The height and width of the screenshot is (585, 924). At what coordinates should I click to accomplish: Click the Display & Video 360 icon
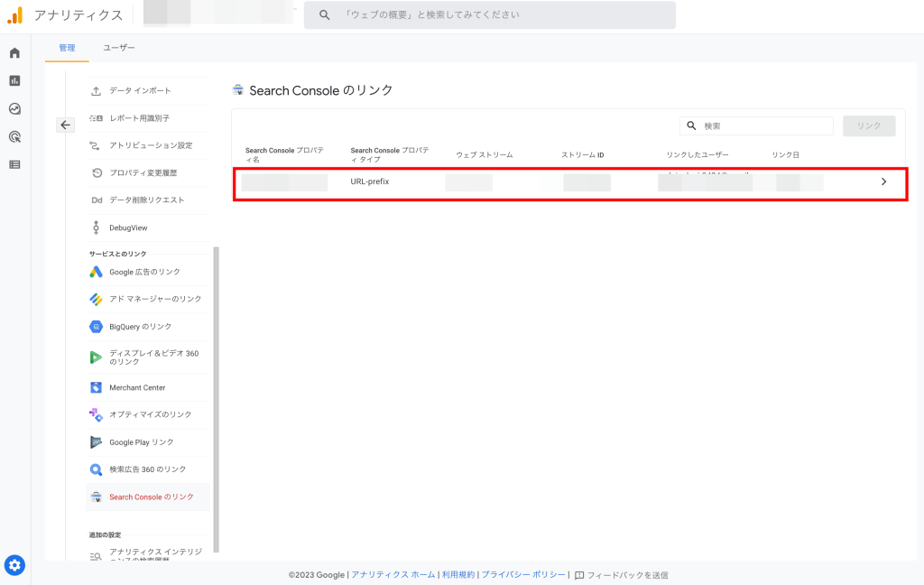click(x=96, y=357)
